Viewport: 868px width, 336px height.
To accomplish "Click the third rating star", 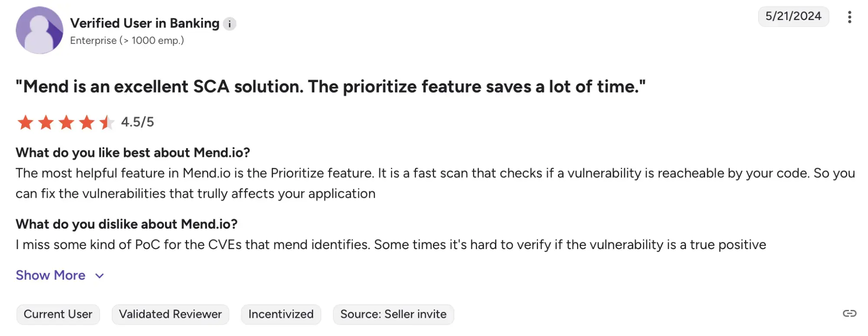I will (66, 123).
